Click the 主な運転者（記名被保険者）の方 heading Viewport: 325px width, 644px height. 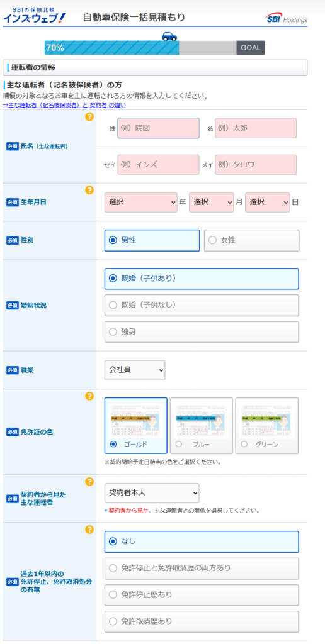point(64,86)
